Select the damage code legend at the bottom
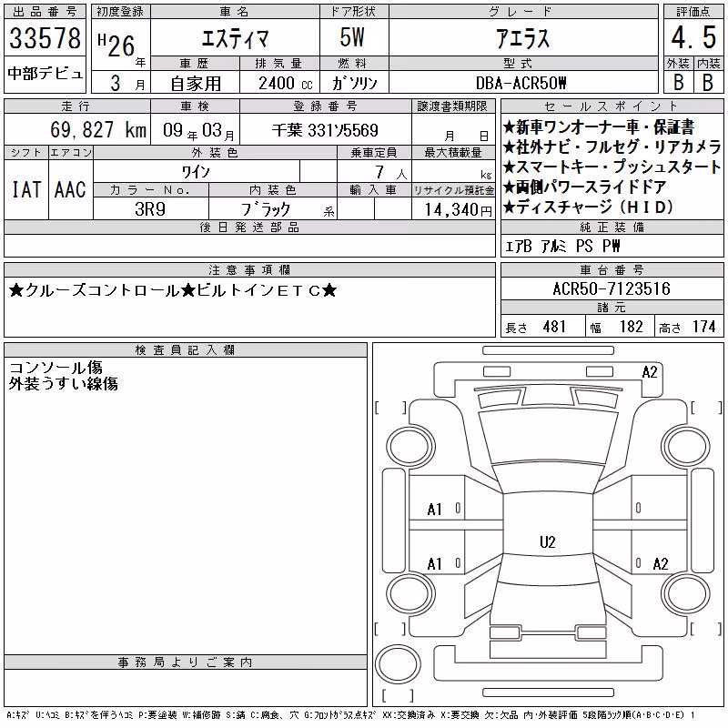The width and height of the screenshot is (728, 728). click(x=350, y=715)
